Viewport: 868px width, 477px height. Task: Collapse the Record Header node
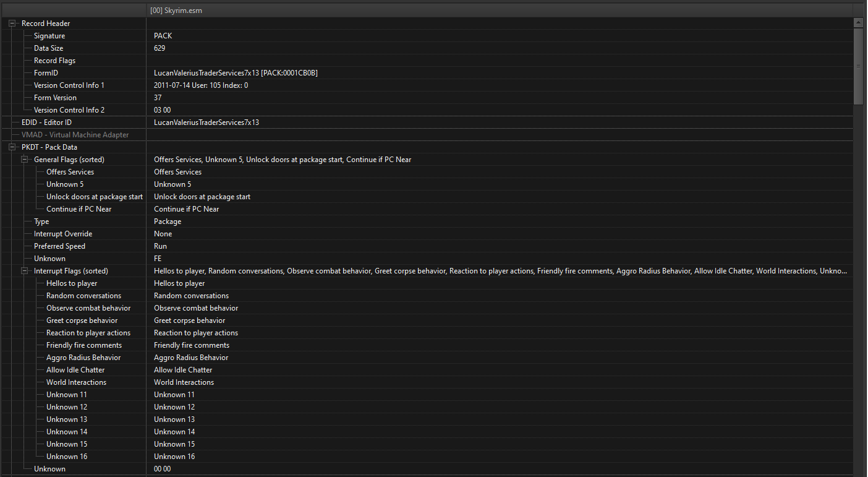pyautogui.click(x=12, y=24)
